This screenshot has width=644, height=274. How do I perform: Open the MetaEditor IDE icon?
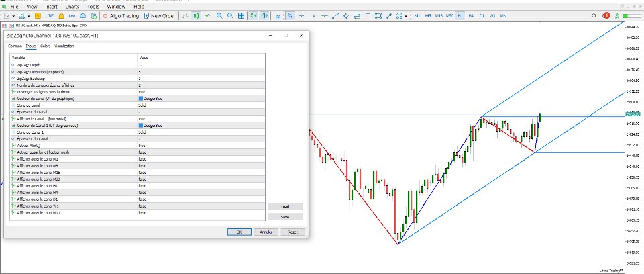pos(50,16)
